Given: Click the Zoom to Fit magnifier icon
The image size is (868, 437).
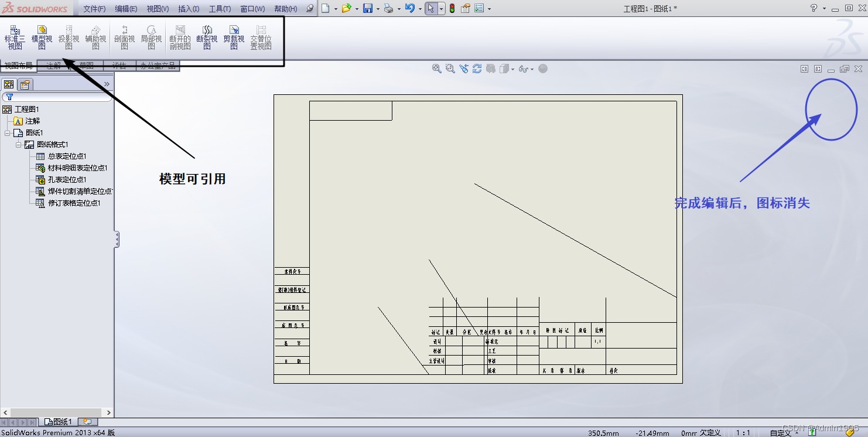Looking at the screenshot, I should point(437,69).
